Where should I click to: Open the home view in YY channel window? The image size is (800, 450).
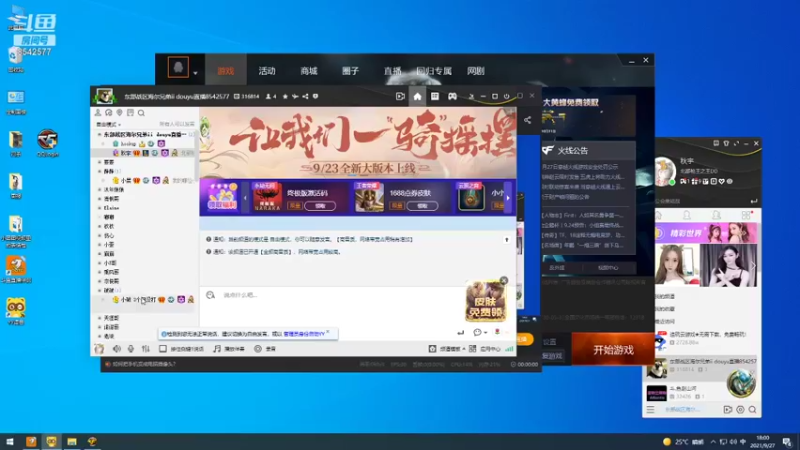[x=417, y=96]
